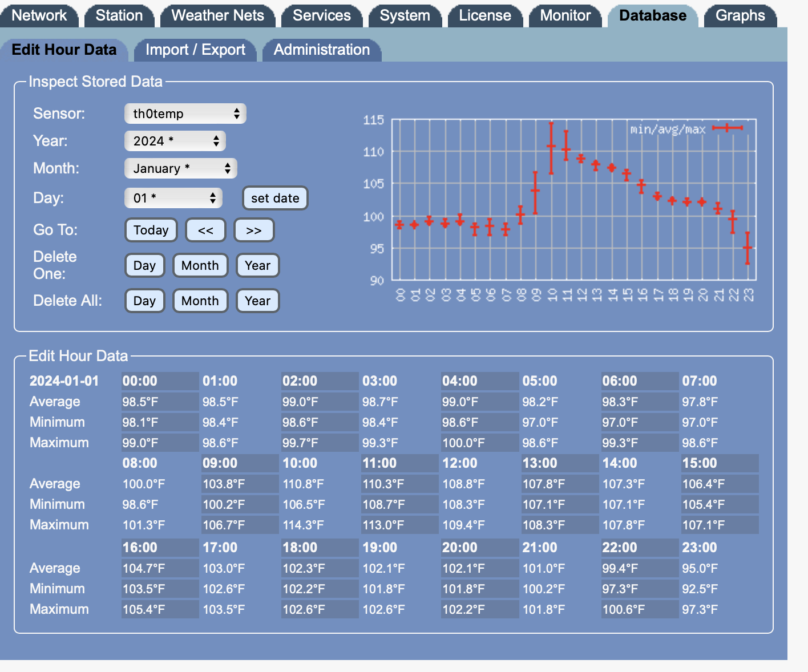
Task: Open the Administration sub-tab
Action: (322, 50)
